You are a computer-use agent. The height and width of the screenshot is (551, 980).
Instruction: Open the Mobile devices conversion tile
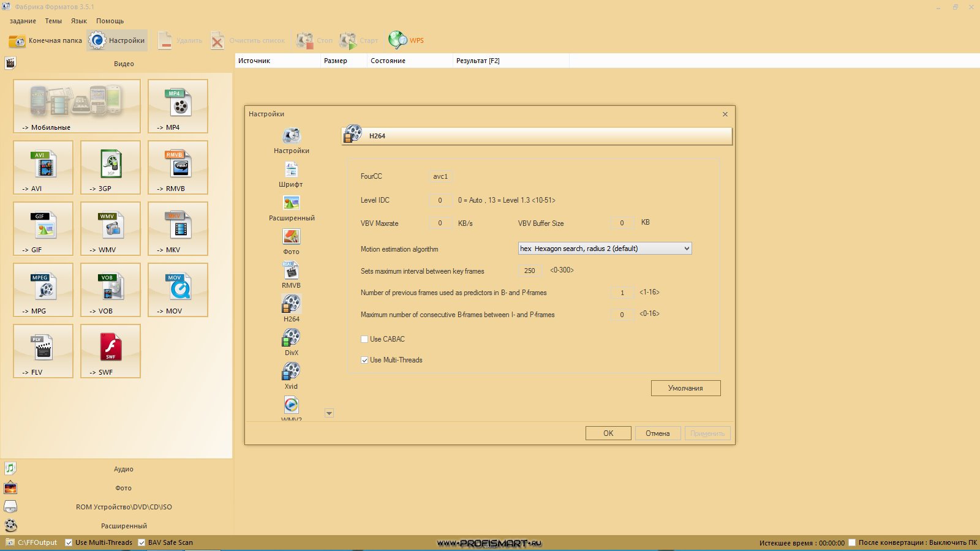point(77,106)
